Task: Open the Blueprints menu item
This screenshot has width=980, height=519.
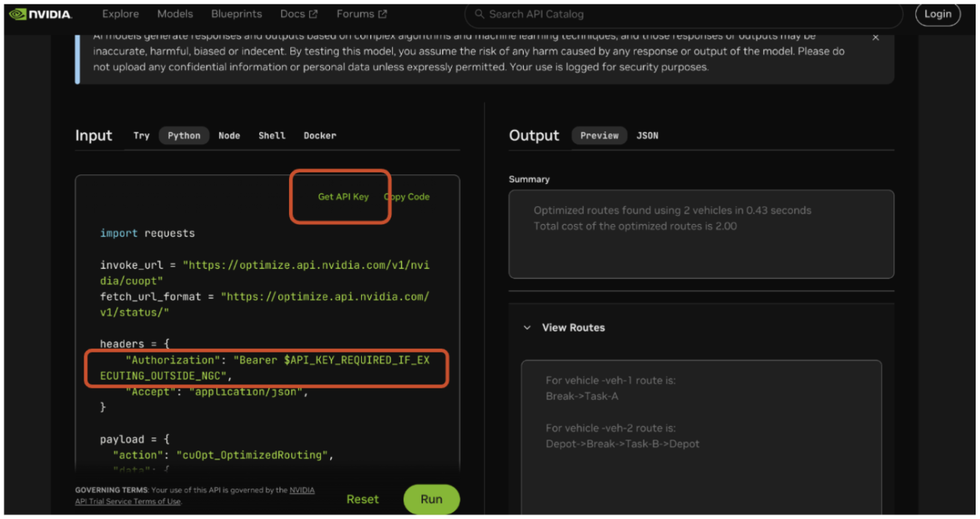Action: 236,14
